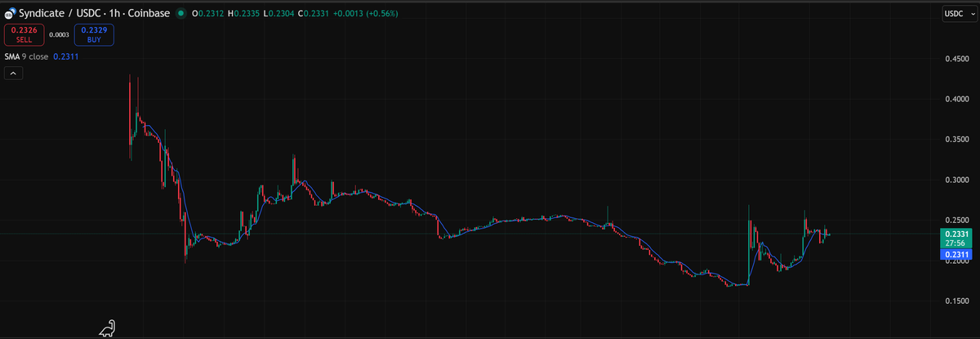Click the 0.4500 price axis label
This screenshot has width=980, height=339.
click(956, 59)
